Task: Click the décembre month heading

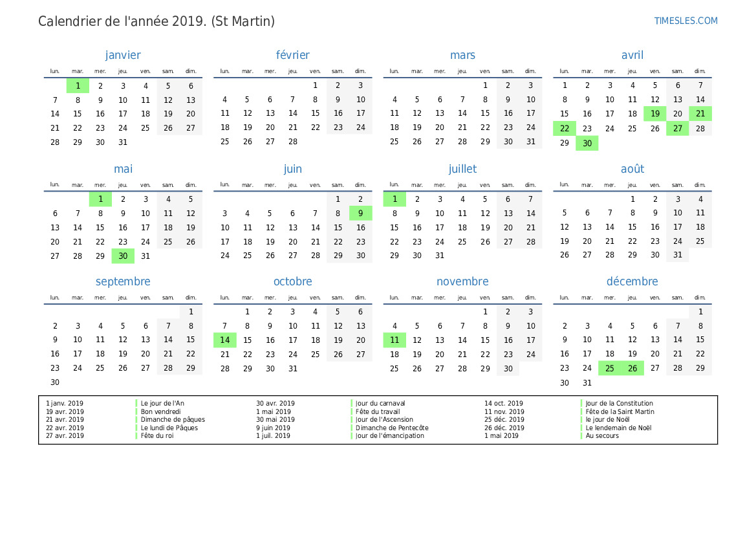Action: click(x=632, y=281)
